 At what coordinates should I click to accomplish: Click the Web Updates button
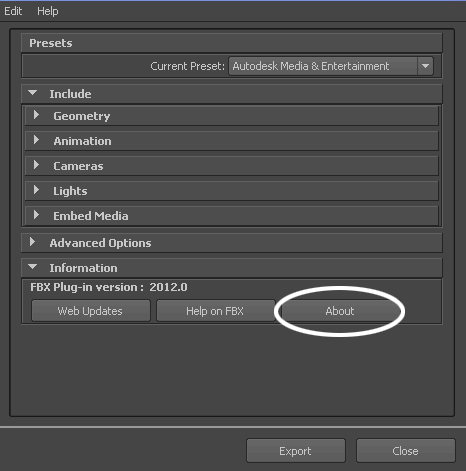(91, 311)
